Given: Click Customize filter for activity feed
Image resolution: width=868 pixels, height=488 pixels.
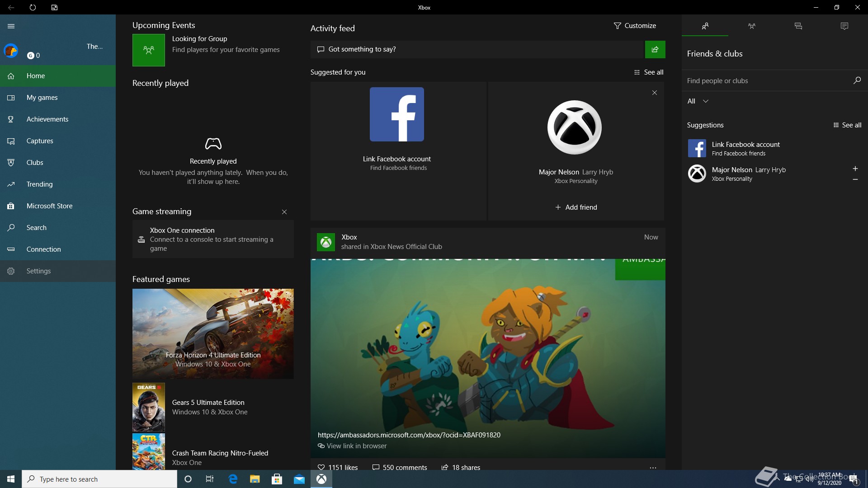Looking at the screenshot, I should click(x=635, y=26).
